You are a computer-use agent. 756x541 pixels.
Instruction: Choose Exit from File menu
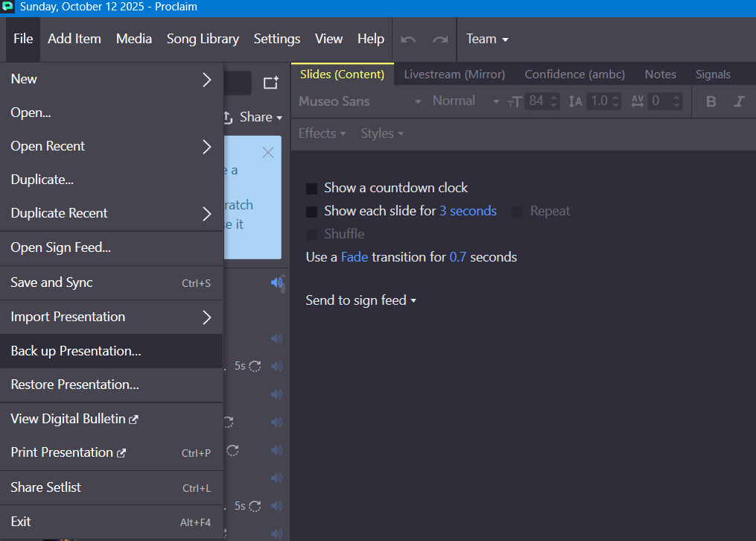[x=112, y=522]
